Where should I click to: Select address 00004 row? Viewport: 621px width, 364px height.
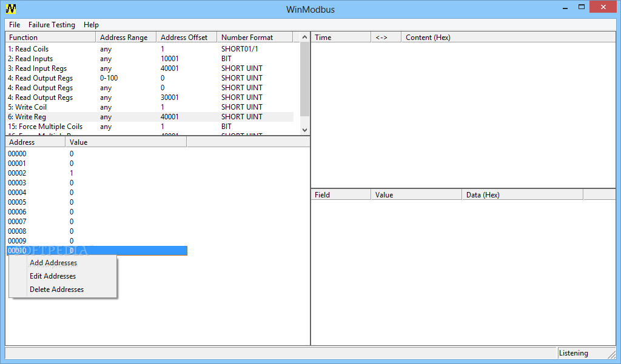coord(97,192)
